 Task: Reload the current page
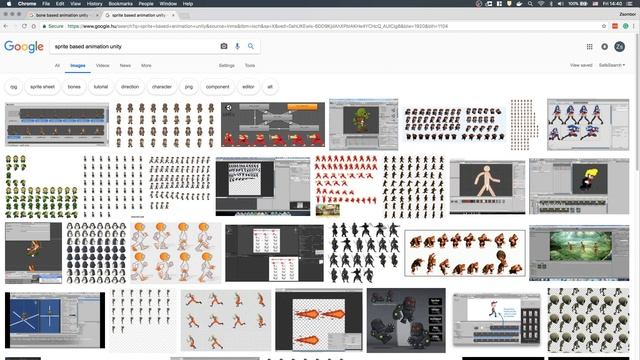pos(24,26)
